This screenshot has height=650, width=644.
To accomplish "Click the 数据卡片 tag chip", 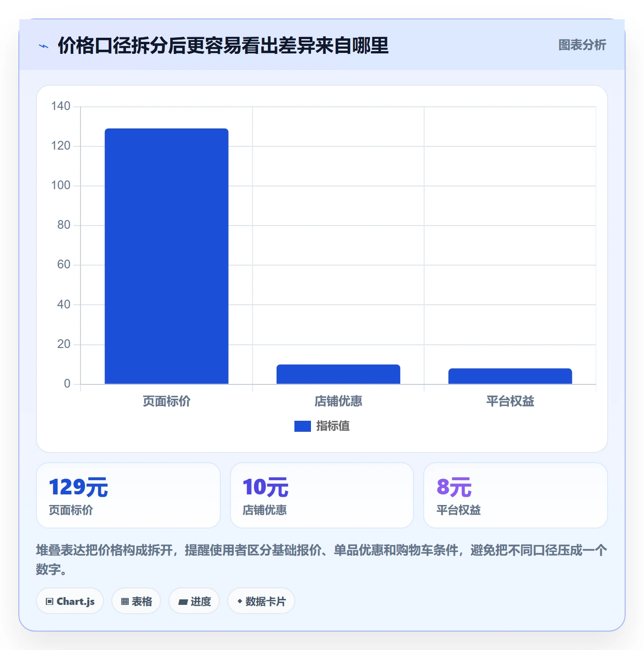I will click(261, 601).
